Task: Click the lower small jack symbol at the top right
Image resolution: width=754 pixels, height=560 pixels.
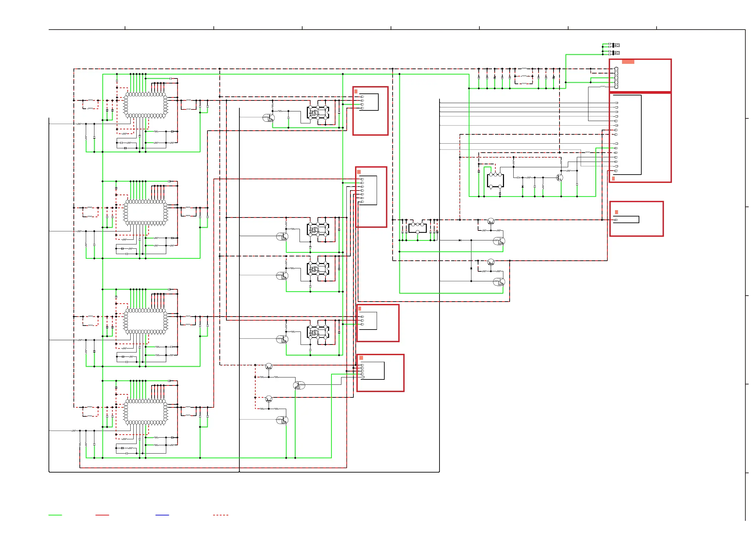Action: pyautogui.click(x=617, y=53)
